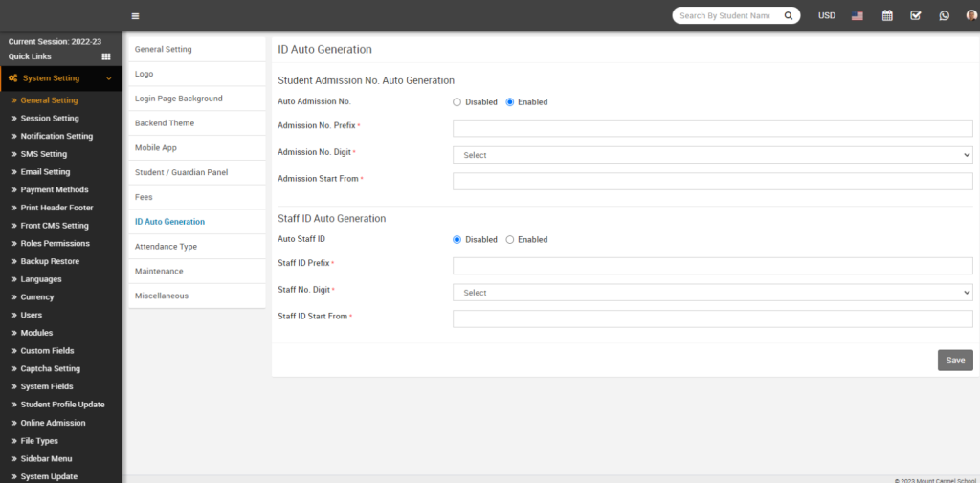Open the US flag language selector

(857, 15)
